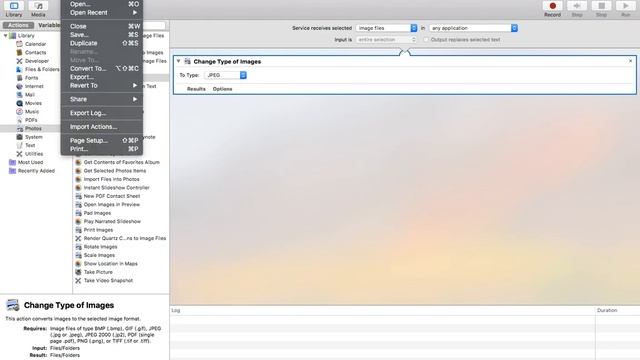
Task: Select Import Files into Photos action
Action: [x=111, y=180]
